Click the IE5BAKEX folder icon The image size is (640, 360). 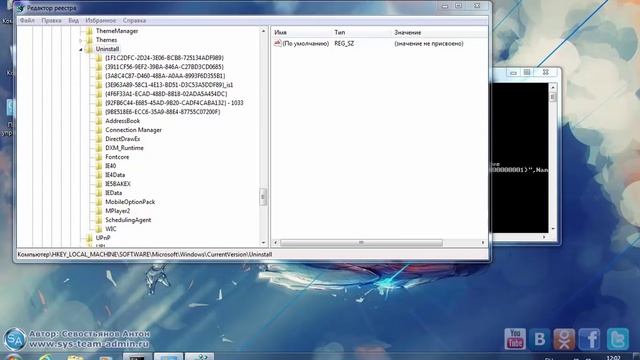99,184
